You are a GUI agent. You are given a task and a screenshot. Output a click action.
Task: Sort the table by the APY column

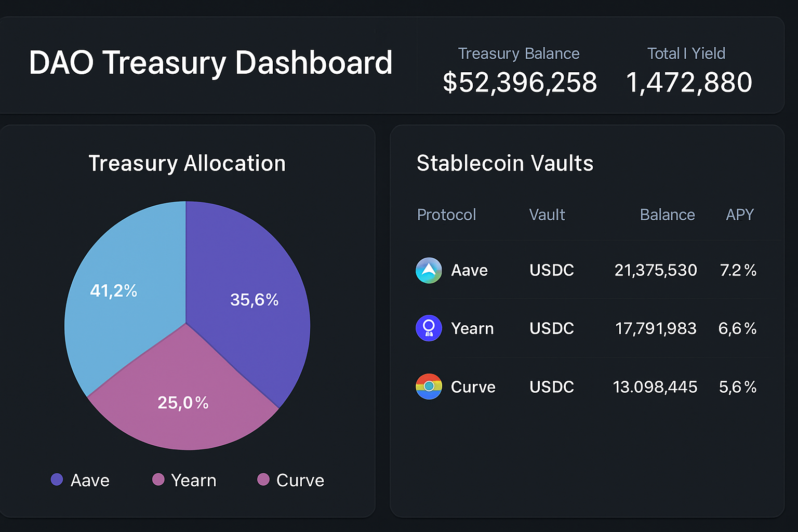(x=740, y=215)
